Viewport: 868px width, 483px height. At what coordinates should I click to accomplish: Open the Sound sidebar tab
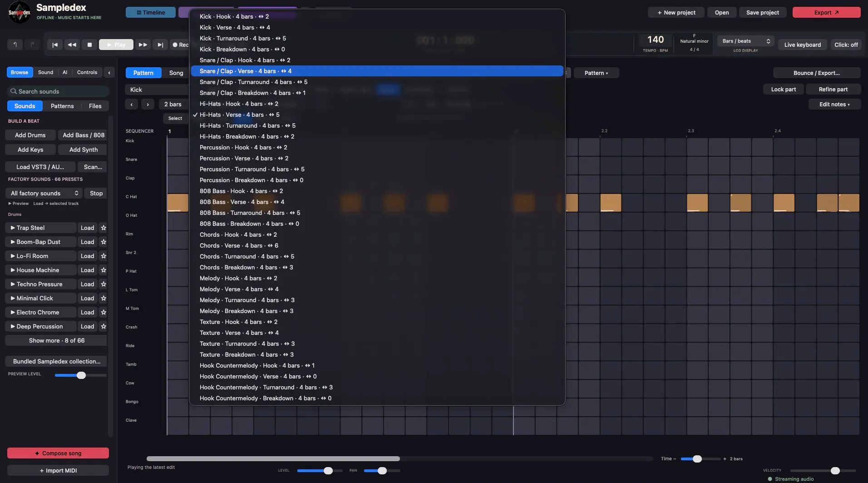pyautogui.click(x=45, y=72)
